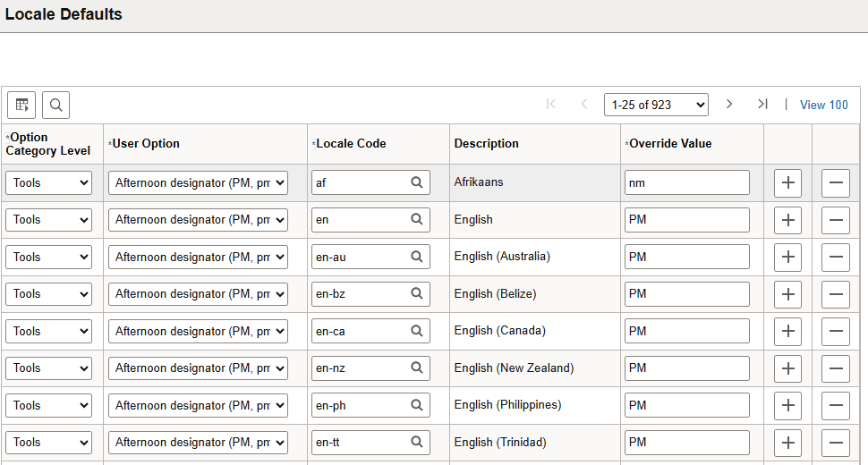The height and width of the screenshot is (465, 868).
Task: Open locale lookup for en-nz
Action: click(x=417, y=368)
